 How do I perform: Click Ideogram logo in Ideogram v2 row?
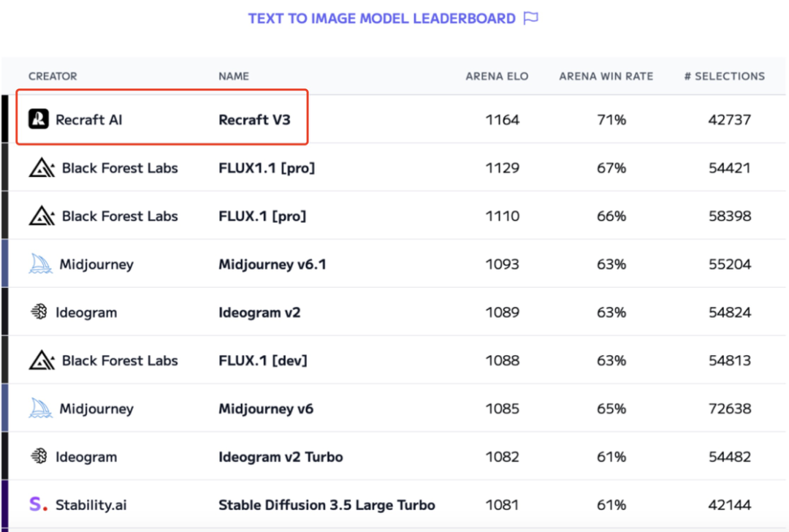(x=39, y=312)
